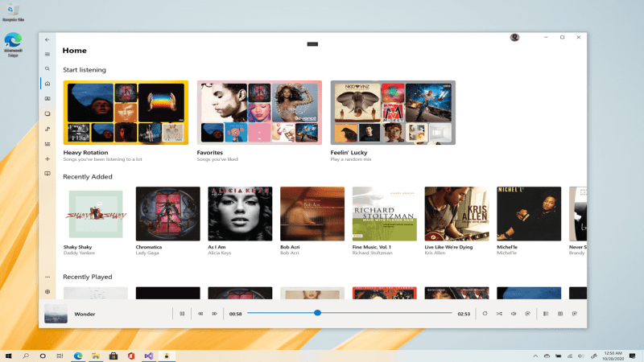Play the Heavy Rotation mix tile
Screen dimensions: 644x362
(126, 113)
